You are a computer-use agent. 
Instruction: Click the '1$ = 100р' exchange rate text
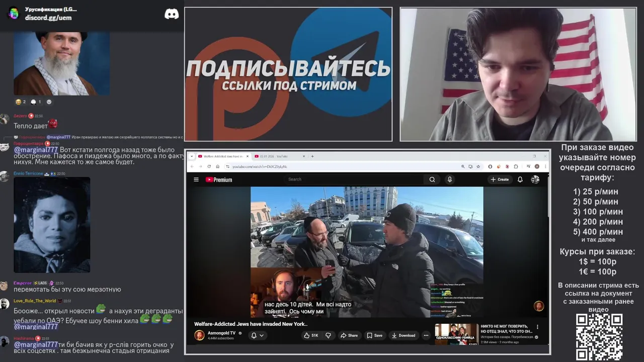tap(598, 261)
